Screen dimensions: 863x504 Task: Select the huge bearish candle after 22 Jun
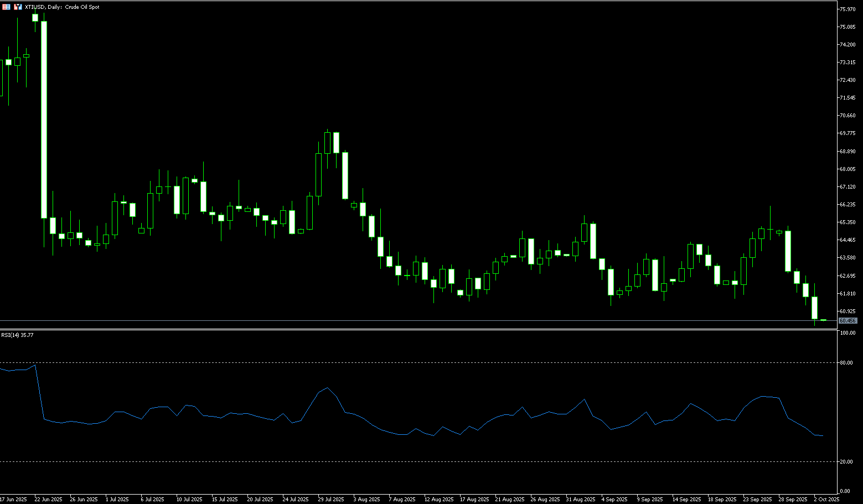(44, 119)
